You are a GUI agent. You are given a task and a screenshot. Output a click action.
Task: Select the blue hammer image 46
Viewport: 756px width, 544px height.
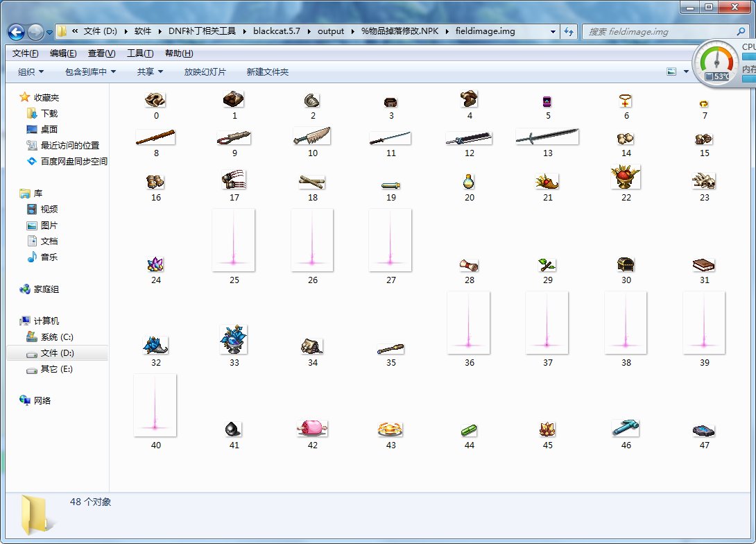click(626, 428)
